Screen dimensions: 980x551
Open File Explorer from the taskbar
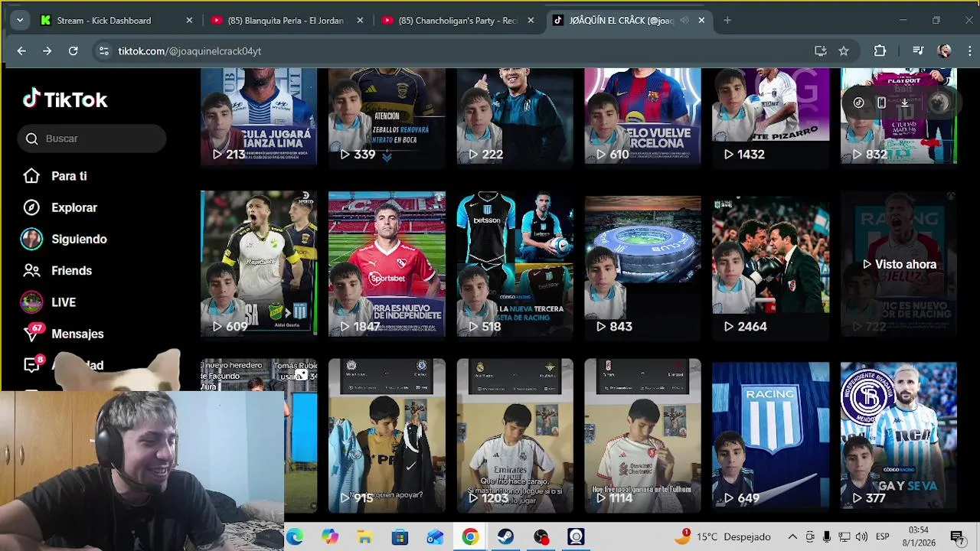364,537
